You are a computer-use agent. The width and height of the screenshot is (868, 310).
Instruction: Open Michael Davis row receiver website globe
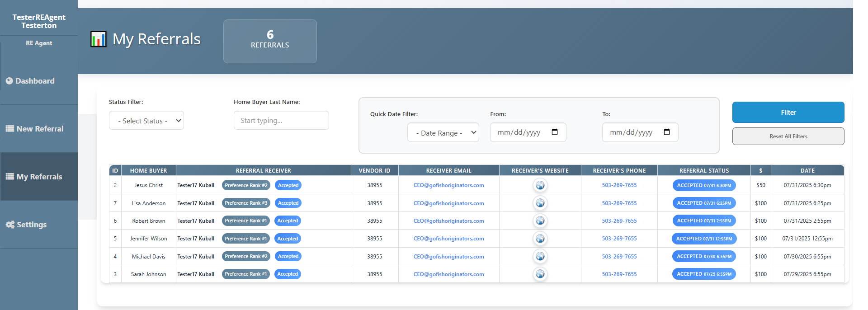[x=540, y=256]
